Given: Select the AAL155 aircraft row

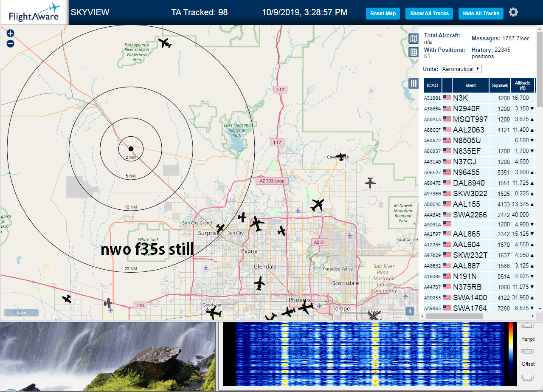Looking at the screenshot, I should tap(479, 204).
